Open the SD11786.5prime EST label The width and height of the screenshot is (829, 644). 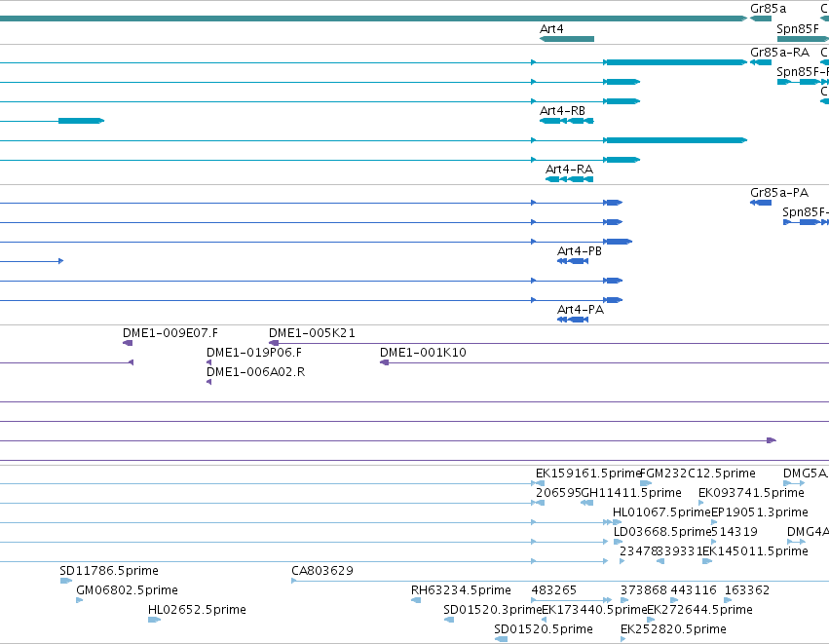pyautogui.click(x=109, y=571)
